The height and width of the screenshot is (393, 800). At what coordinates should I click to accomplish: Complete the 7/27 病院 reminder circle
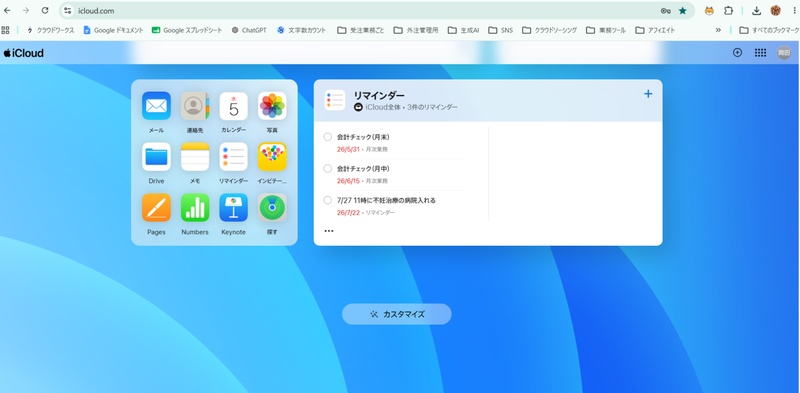328,200
